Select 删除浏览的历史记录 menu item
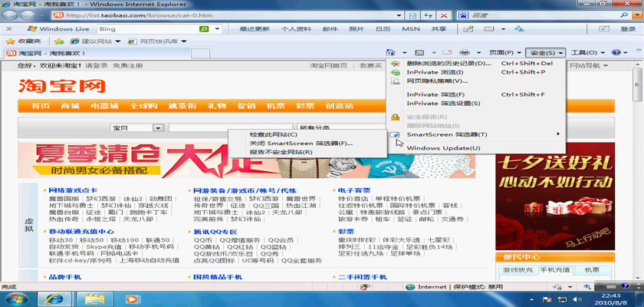This screenshot has height=307, width=644. coord(448,63)
